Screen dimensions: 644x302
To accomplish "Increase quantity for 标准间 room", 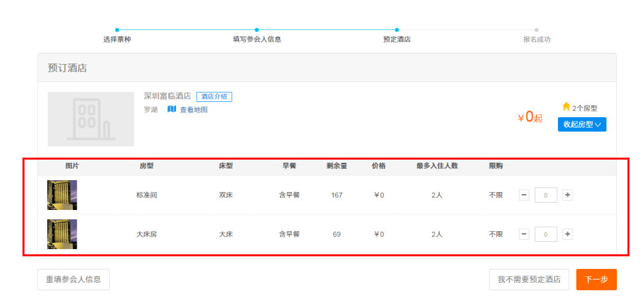I will coord(568,195).
